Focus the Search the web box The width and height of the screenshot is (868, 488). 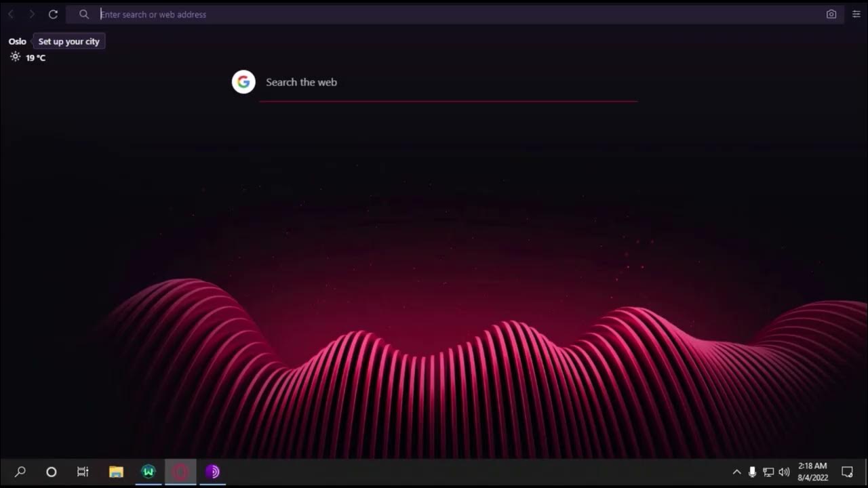coord(448,82)
